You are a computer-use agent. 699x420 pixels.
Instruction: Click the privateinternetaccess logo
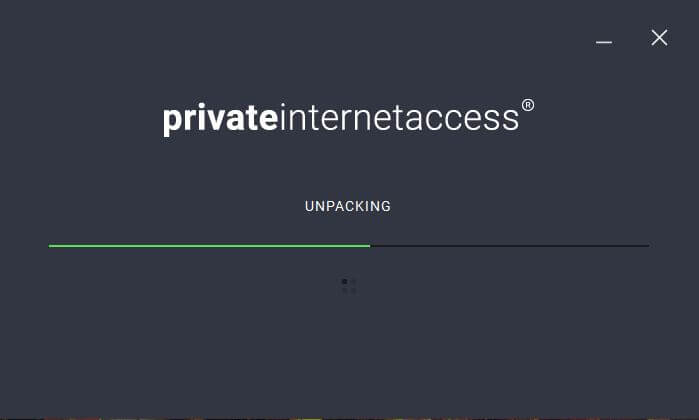pos(348,118)
